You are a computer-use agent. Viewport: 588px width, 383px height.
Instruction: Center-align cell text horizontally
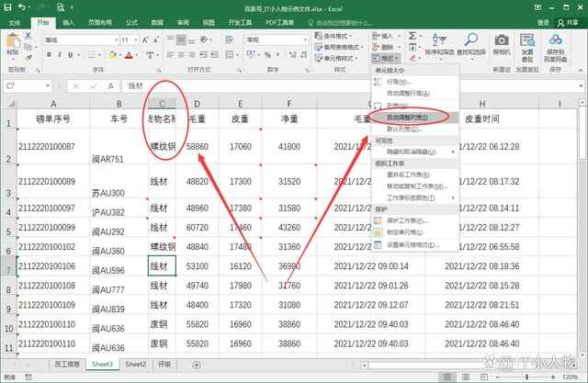[x=181, y=55]
